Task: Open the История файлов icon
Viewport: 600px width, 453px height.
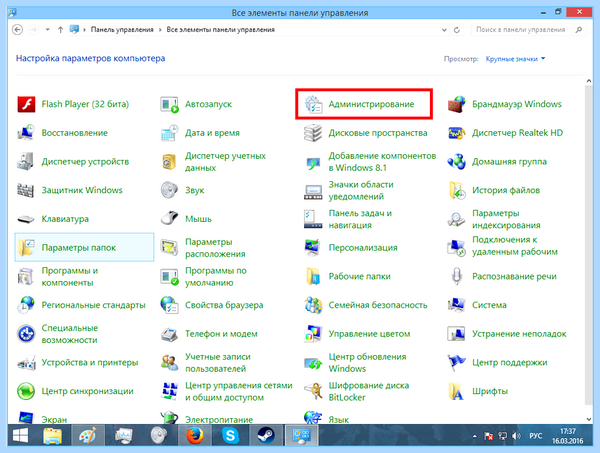Action: tap(457, 190)
